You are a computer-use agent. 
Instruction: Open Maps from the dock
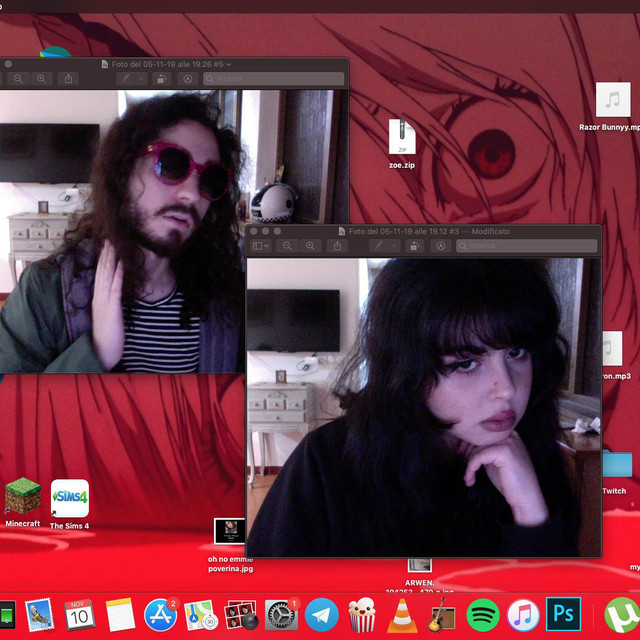200,615
